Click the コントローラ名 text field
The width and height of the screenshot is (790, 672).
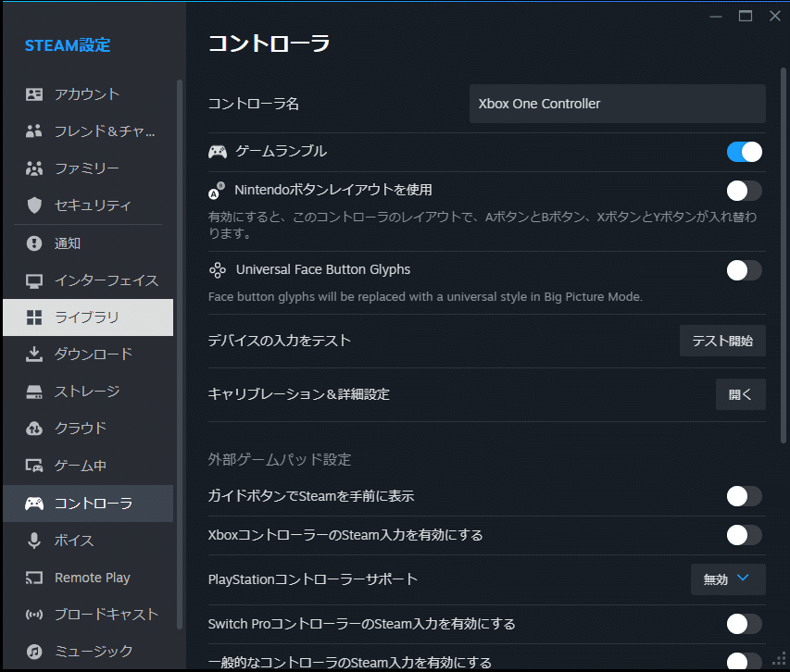pos(617,104)
